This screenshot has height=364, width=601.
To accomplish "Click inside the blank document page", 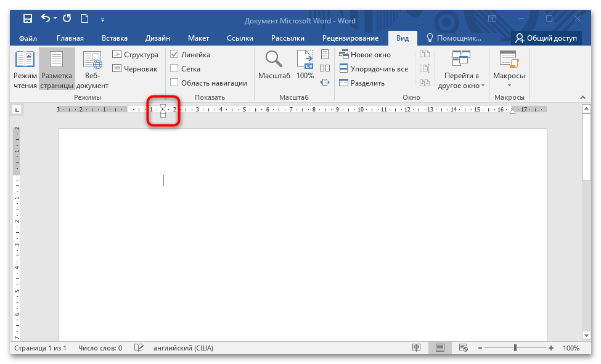I will pyautogui.click(x=303, y=235).
